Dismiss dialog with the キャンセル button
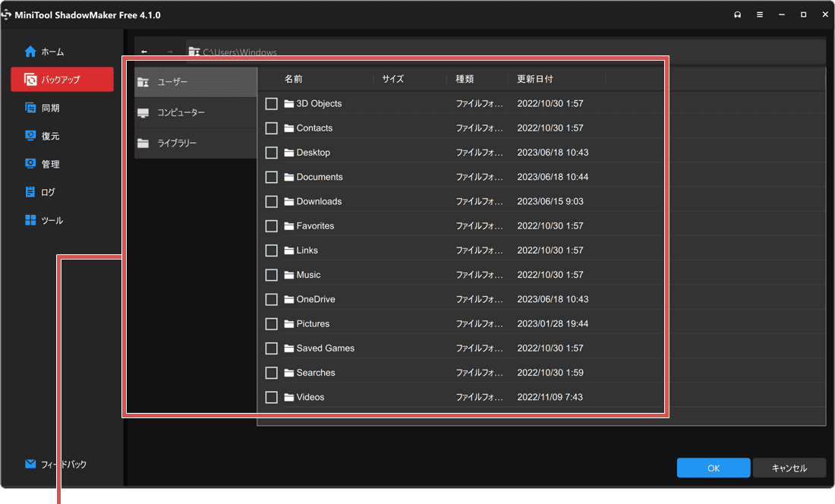This screenshot has height=504, width=835. point(789,468)
